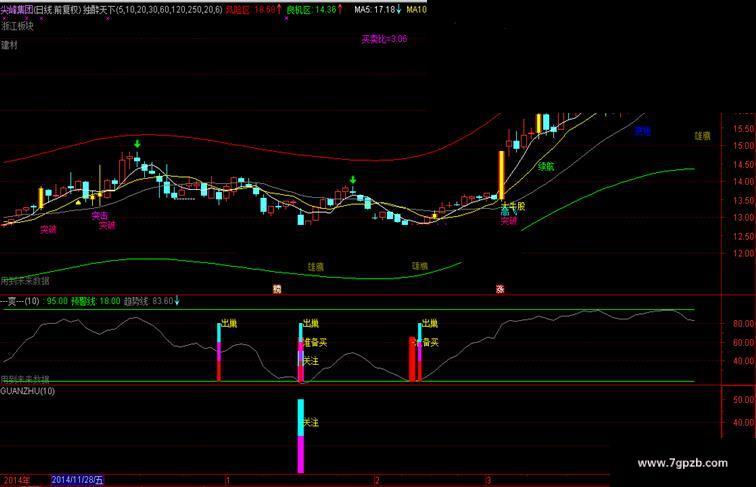This screenshot has height=487, width=756.
Task: Click the 50.00 GUANZHU axis value
Action: click(743, 400)
